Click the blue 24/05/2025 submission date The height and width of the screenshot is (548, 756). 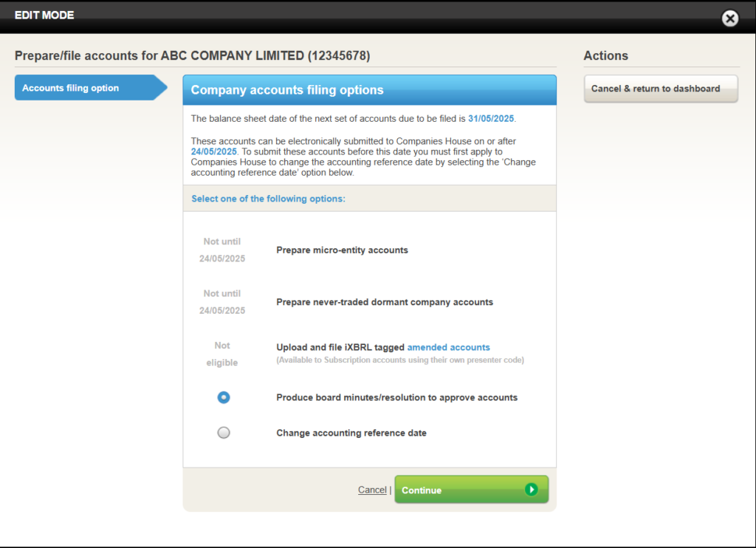(x=214, y=151)
